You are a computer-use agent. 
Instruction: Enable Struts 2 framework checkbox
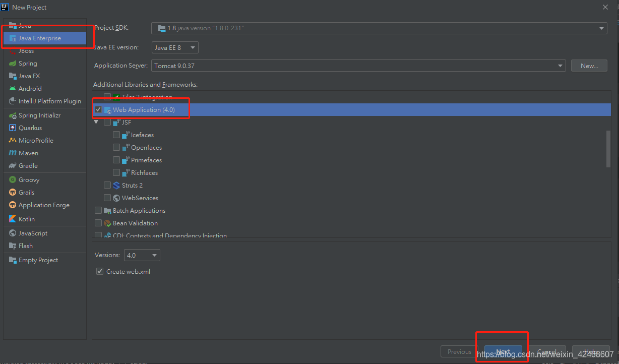107,186
